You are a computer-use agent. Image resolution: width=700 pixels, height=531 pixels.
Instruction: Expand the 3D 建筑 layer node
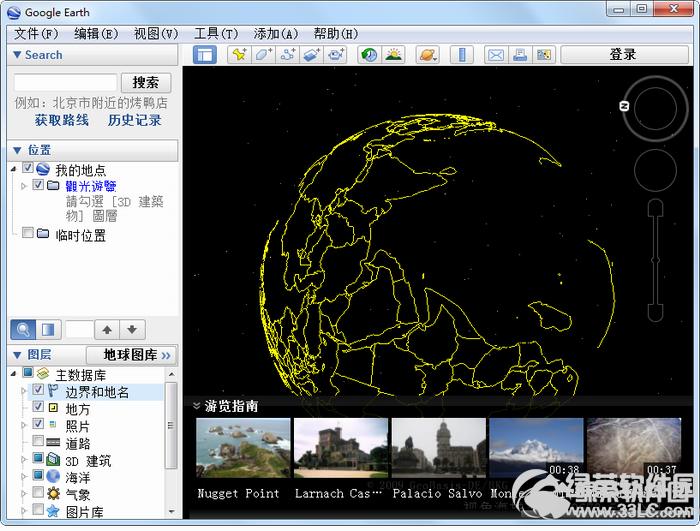pyautogui.click(x=24, y=460)
